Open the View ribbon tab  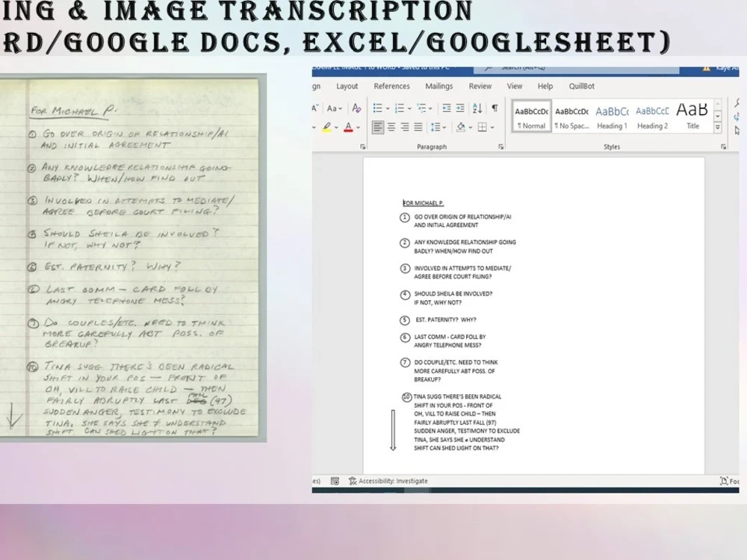[514, 86]
